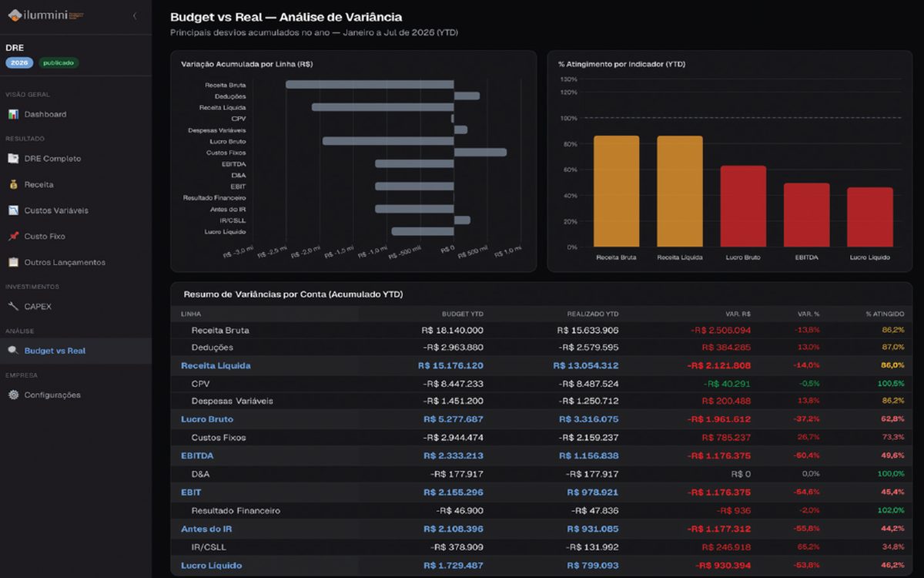Screen dimensions: 924x578
Task: Click the Custo Fixo pushpin icon
Action: pos(13,237)
